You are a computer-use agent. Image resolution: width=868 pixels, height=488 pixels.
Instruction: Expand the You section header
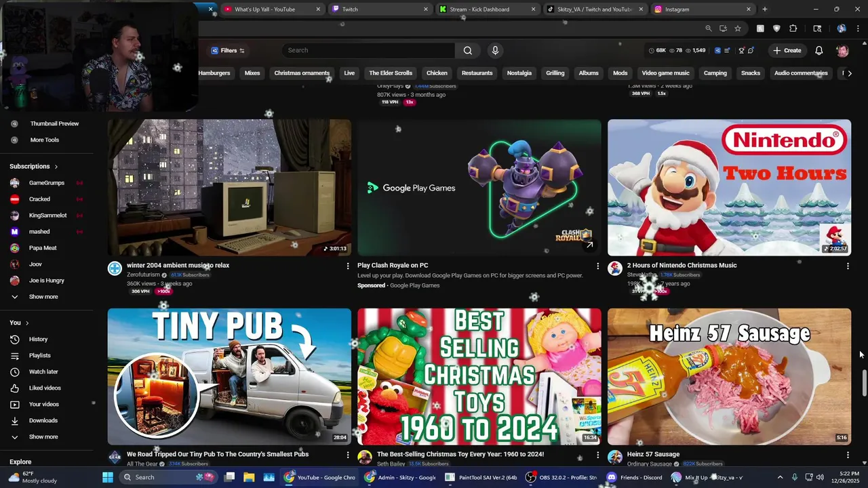coord(19,323)
